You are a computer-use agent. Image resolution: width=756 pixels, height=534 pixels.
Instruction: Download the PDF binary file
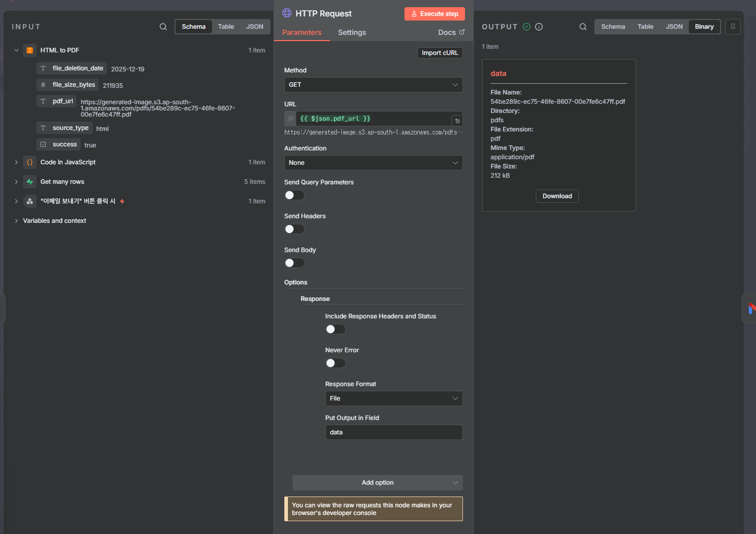(557, 196)
